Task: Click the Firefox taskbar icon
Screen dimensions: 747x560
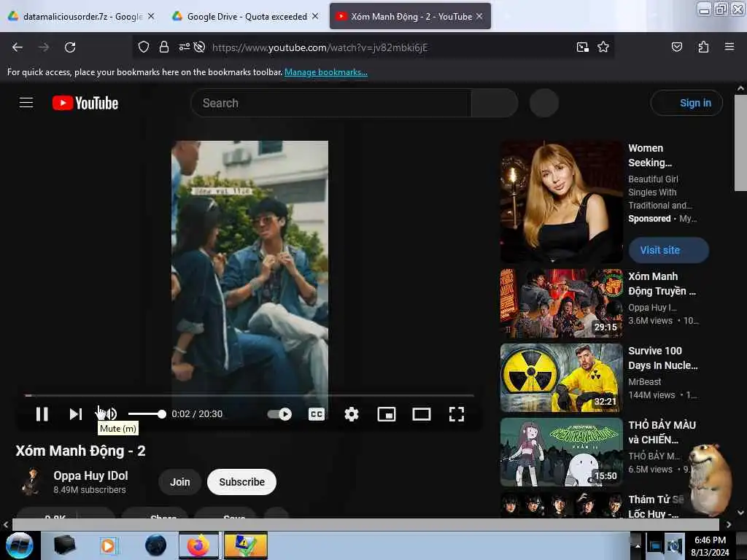Action: pyautogui.click(x=198, y=545)
